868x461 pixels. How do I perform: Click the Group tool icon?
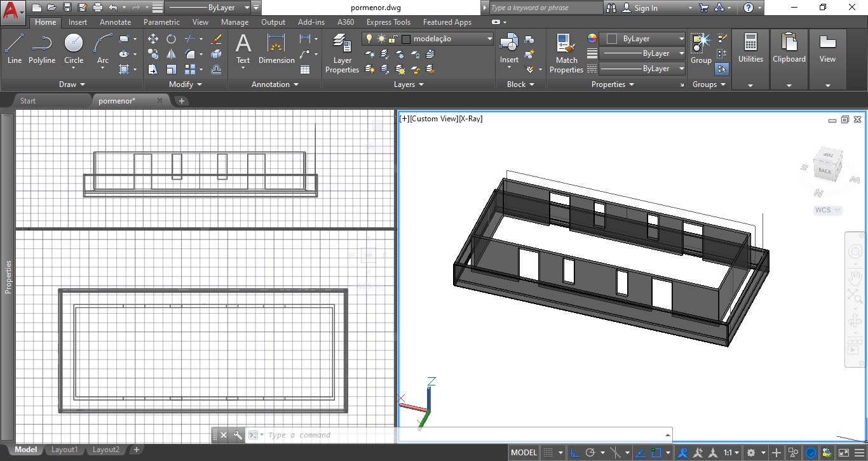click(x=701, y=49)
